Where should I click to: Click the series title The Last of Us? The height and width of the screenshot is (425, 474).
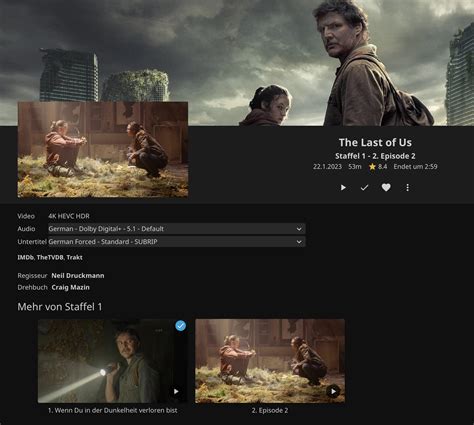375,142
